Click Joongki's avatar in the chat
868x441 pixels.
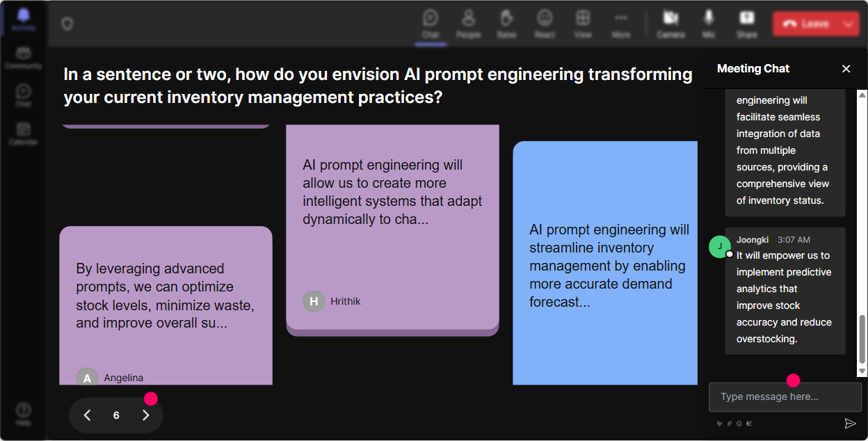point(720,247)
